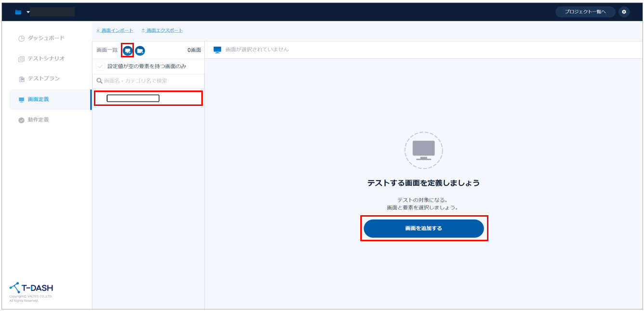Focus the 画面名・カテゴリ名で検索 search field
This screenshot has width=644, height=311.
point(149,81)
